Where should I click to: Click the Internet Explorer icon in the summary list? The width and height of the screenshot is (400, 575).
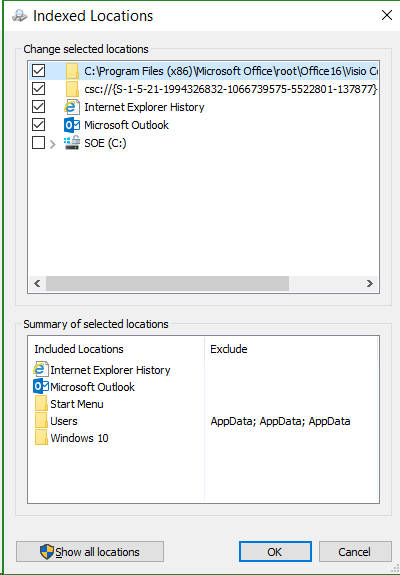[41, 369]
